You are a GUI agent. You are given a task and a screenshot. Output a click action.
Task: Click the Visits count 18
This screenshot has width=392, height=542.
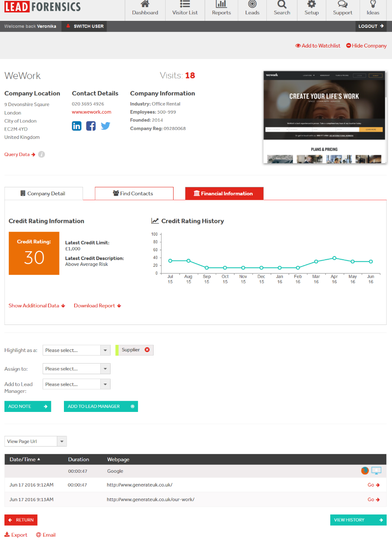pos(190,75)
